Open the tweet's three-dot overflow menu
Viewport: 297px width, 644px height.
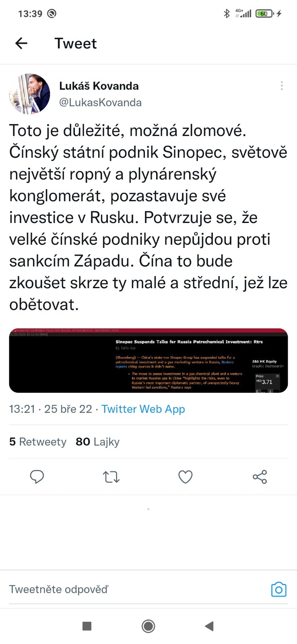[x=282, y=86]
